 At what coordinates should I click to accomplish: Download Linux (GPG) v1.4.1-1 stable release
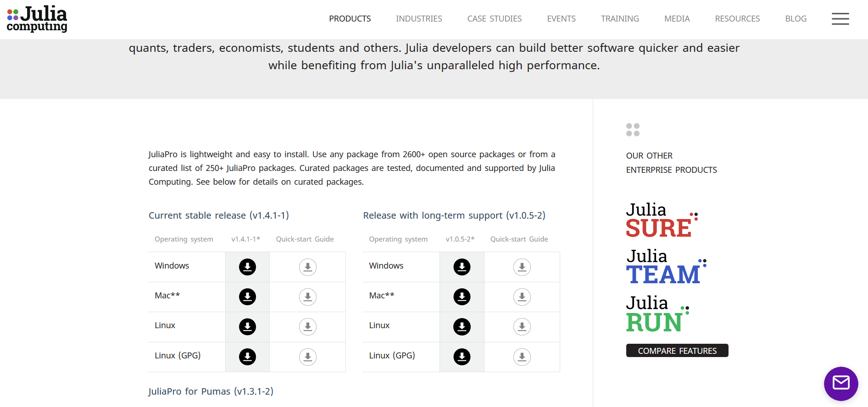pyautogui.click(x=247, y=357)
